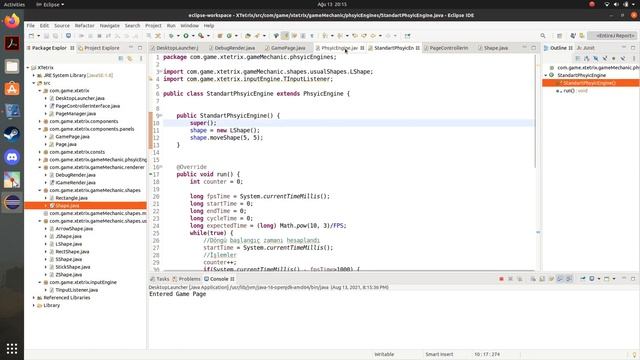Click the Eclipse app menu in top bar
The width and height of the screenshot is (640, 360).
click(x=50, y=4)
